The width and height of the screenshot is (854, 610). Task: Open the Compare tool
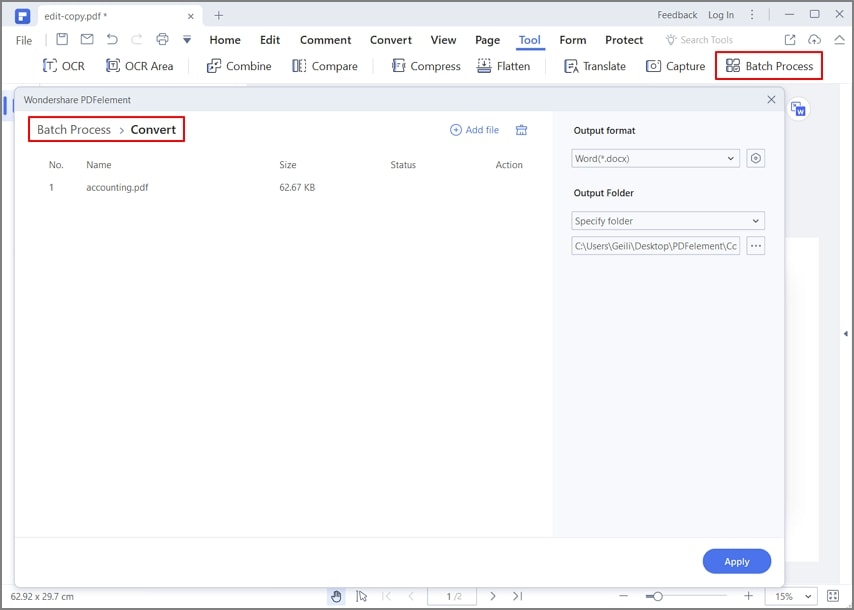tap(325, 66)
